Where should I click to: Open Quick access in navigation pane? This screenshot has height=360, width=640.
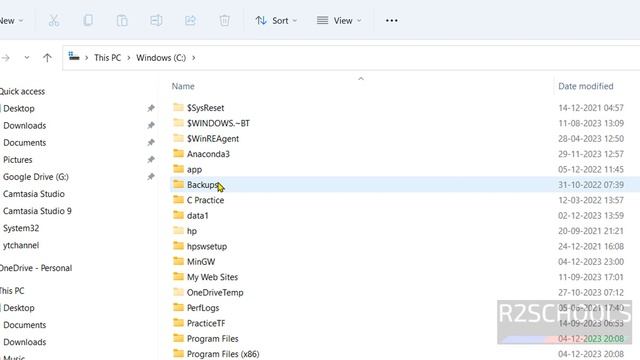click(x=22, y=91)
